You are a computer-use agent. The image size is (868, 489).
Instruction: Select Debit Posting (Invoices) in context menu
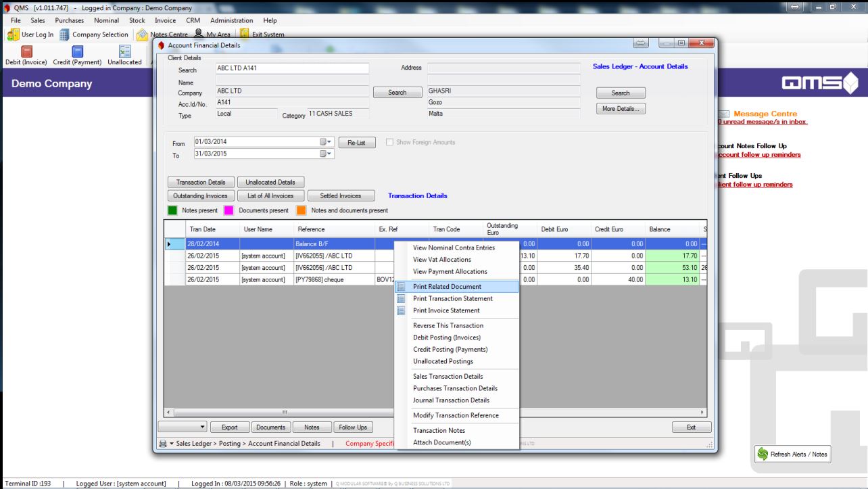click(x=457, y=337)
